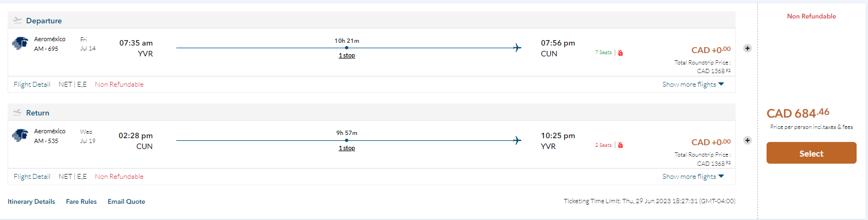The width and height of the screenshot is (868, 220).
Task: Click the plus icon beside departure price
Action: point(748,48)
